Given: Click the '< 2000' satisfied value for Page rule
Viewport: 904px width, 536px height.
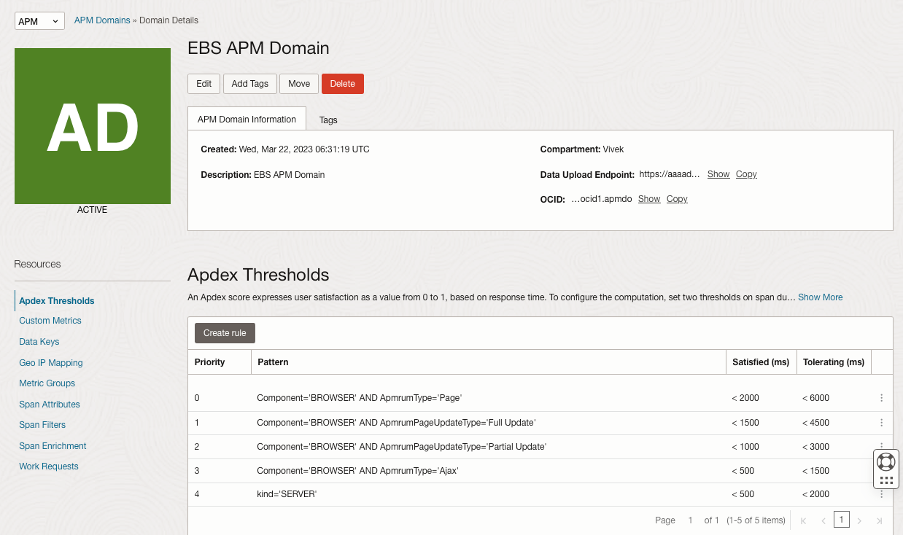Looking at the screenshot, I should click(745, 398).
